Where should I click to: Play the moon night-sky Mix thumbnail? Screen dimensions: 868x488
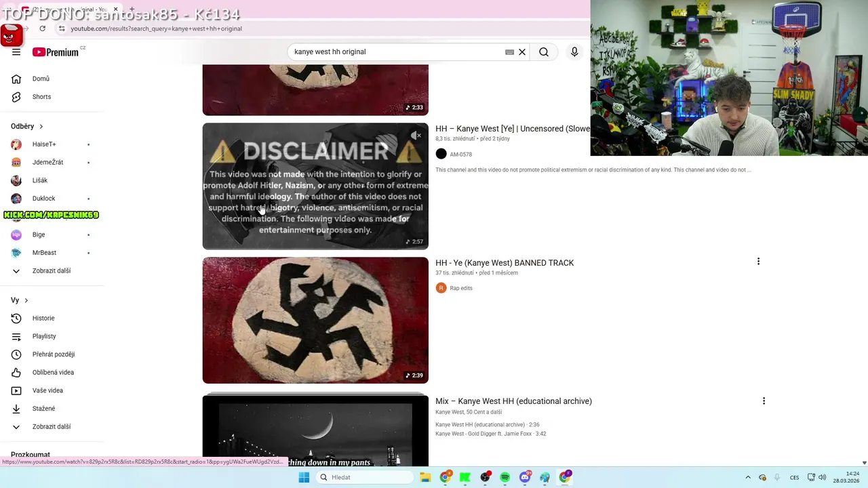(315, 430)
